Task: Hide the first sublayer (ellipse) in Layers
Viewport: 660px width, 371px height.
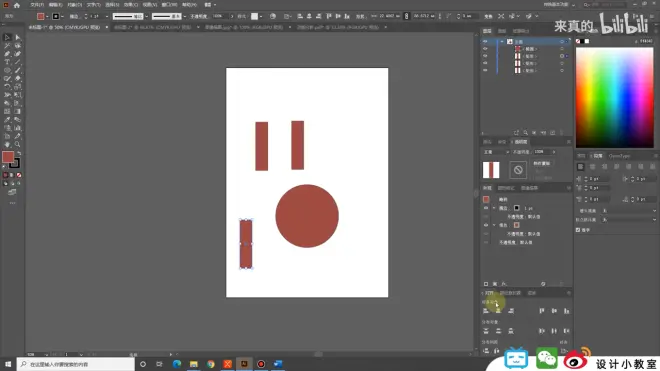Action: coord(485,49)
